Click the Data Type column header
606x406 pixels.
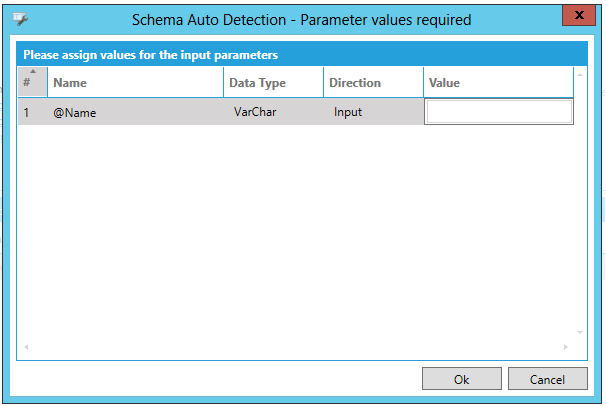click(x=273, y=83)
